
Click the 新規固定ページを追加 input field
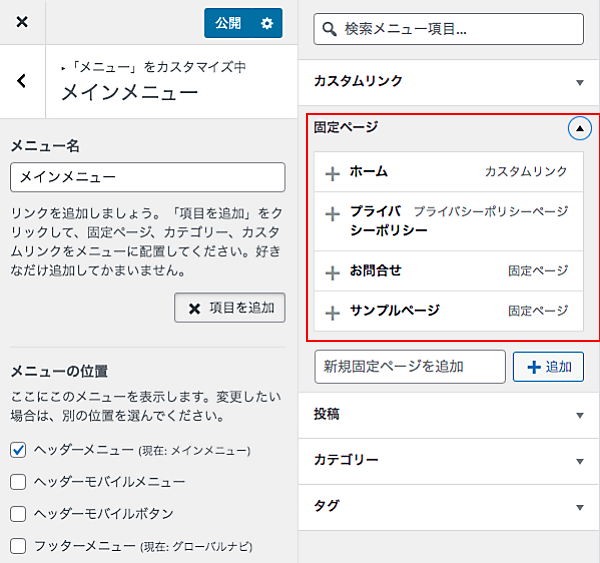click(410, 367)
